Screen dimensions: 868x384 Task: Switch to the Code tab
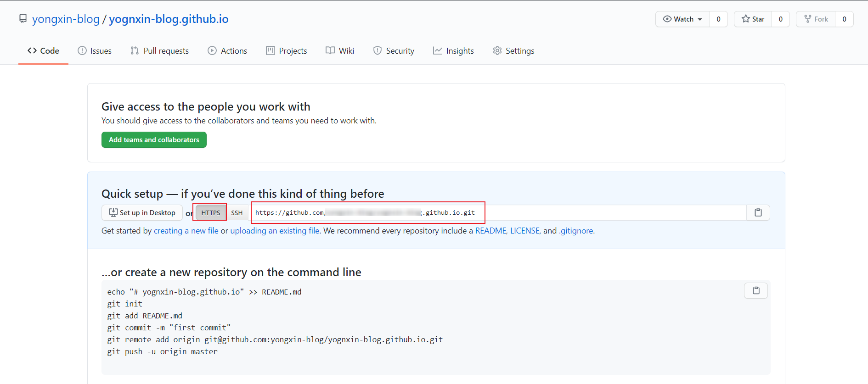click(x=43, y=51)
